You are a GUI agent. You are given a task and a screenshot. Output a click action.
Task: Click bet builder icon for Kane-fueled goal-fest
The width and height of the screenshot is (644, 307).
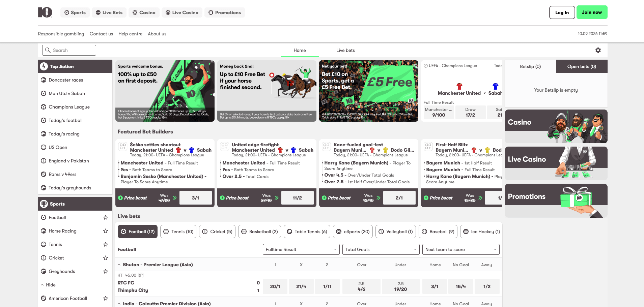pyautogui.click(x=326, y=147)
